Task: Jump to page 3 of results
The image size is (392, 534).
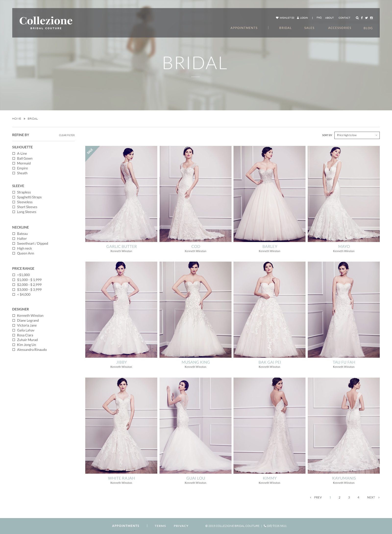Action: click(349, 497)
